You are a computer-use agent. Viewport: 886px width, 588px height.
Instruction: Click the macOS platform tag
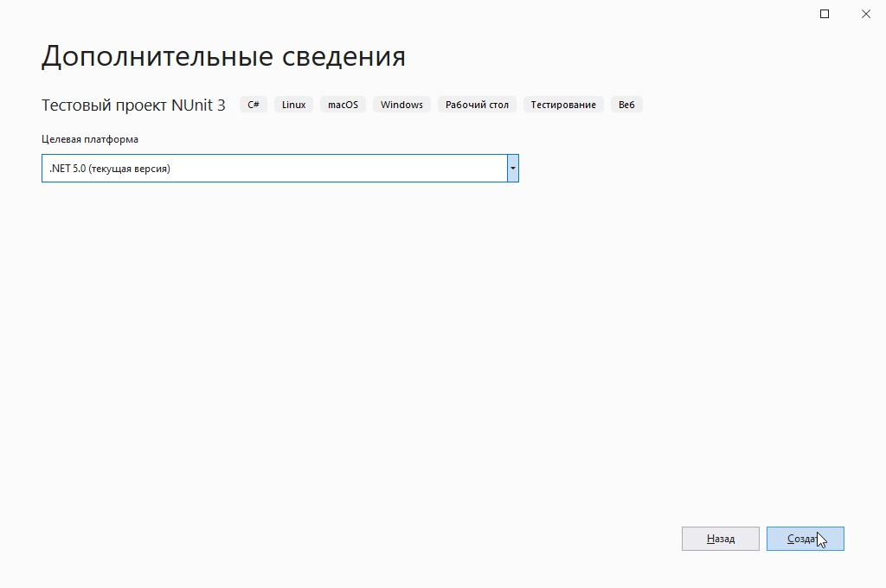343,105
